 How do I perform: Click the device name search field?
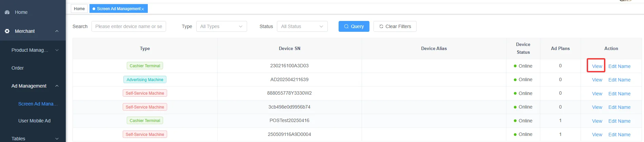(x=129, y=26)
